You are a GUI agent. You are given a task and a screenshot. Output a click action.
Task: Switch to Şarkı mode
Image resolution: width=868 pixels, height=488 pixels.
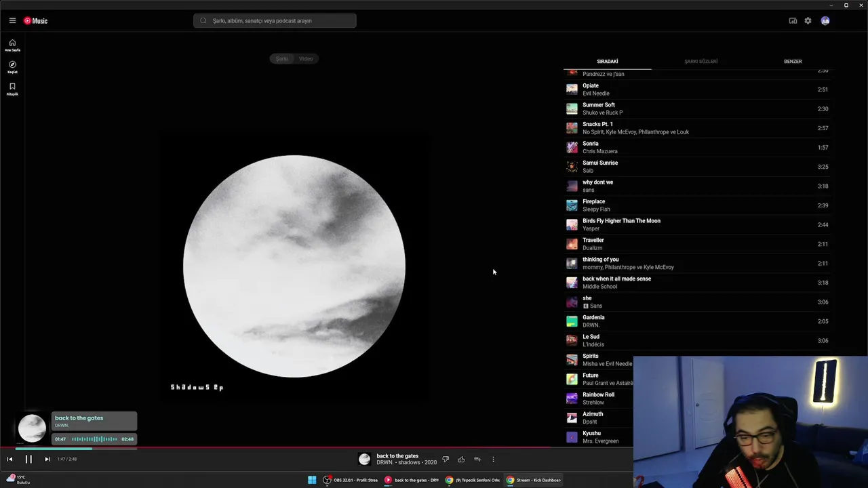(x=282, y=59)
